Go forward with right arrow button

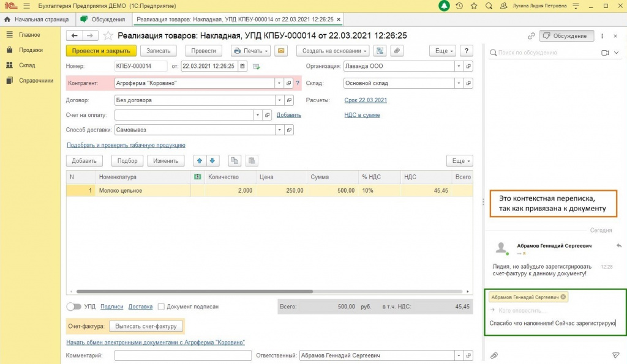click(x=90, y=35)
